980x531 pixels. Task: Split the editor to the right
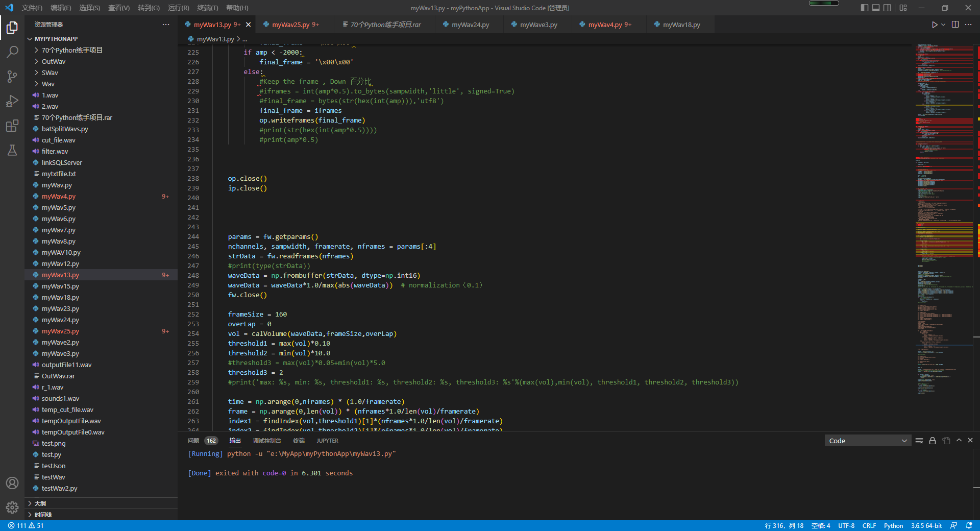coord(955,25)
